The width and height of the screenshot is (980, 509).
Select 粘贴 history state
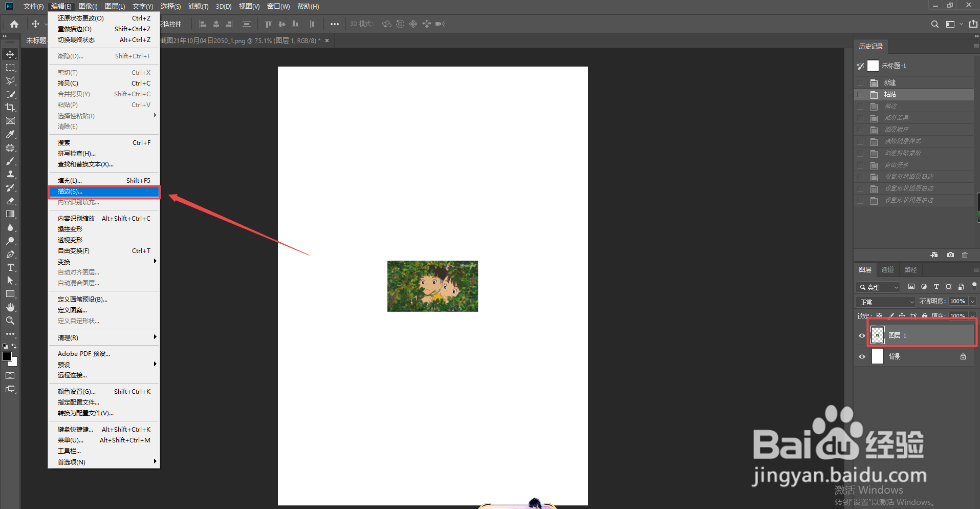pyautogui.click(x=914, y=94)
